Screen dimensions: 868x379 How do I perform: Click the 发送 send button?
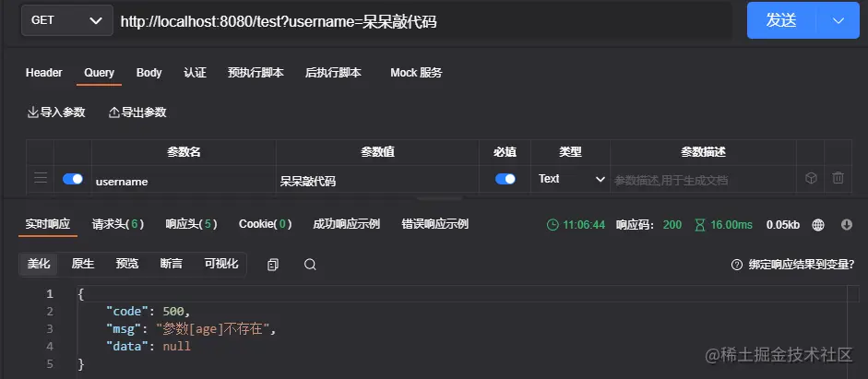781,20
